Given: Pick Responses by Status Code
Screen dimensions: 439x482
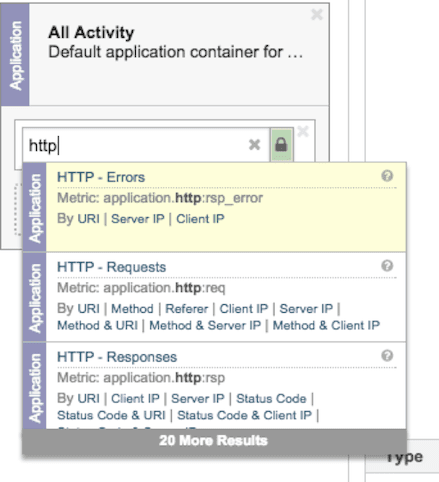Looking at the screenshot, I should 271,399.
